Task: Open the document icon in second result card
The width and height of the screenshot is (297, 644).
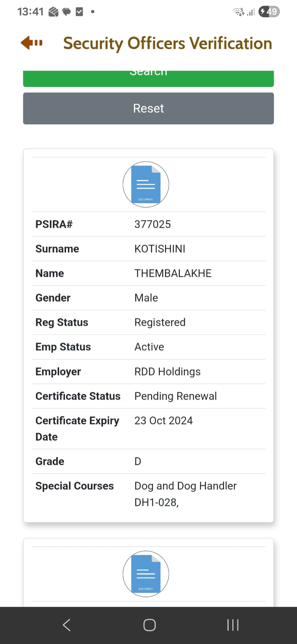Action: click(146, 574)
